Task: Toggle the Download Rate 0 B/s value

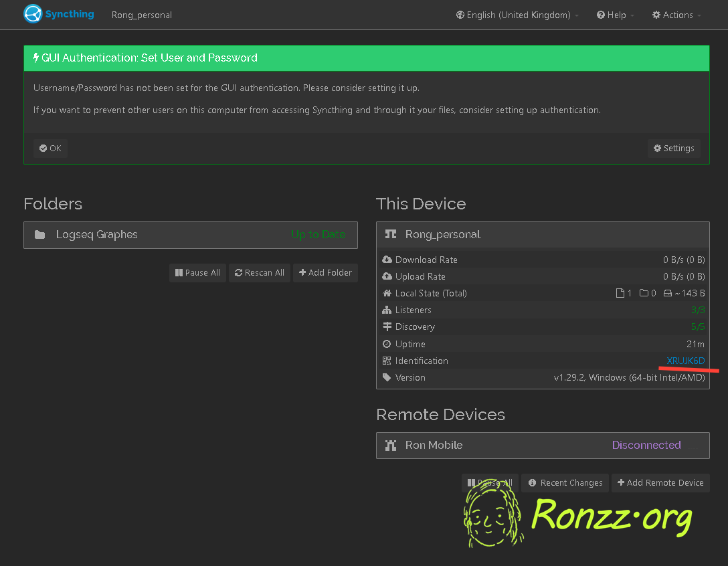Action: click(684, 260)
